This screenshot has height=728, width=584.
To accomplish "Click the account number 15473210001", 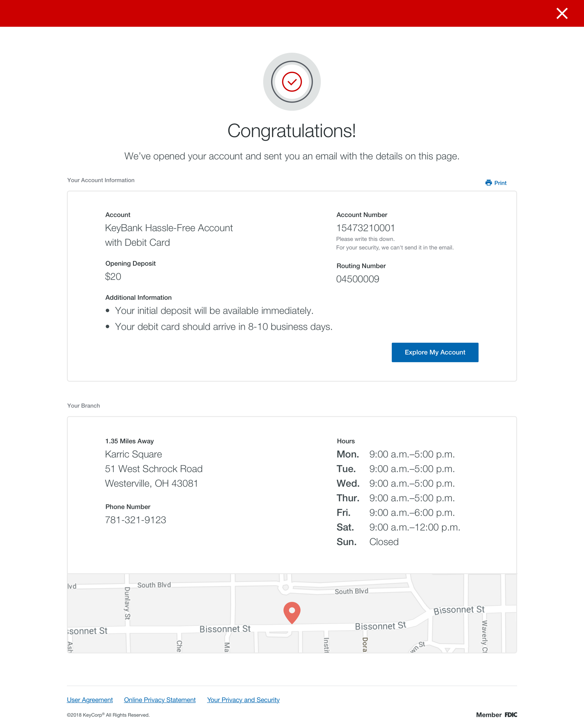I will [365, 228].
